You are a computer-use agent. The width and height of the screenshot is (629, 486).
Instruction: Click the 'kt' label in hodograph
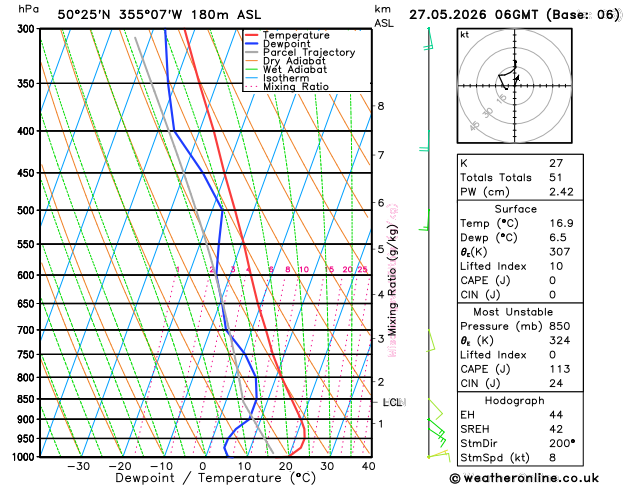coord(465,35)
